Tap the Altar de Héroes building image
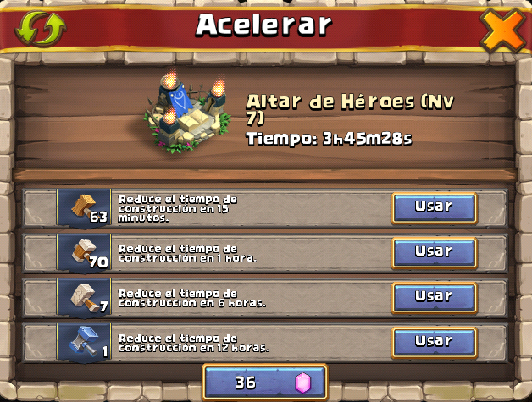 188,112
